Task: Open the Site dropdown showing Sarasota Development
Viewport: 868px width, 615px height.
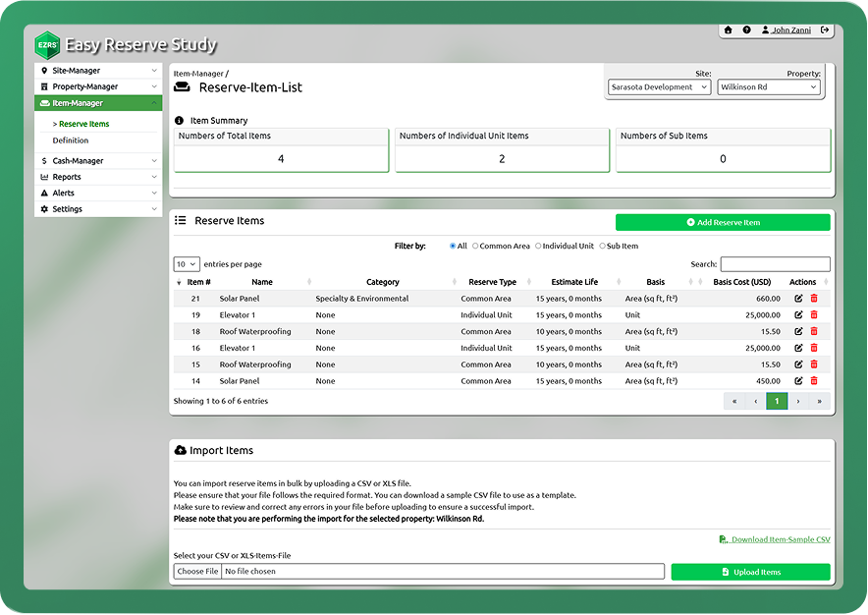Action: (x=659, y=87)
